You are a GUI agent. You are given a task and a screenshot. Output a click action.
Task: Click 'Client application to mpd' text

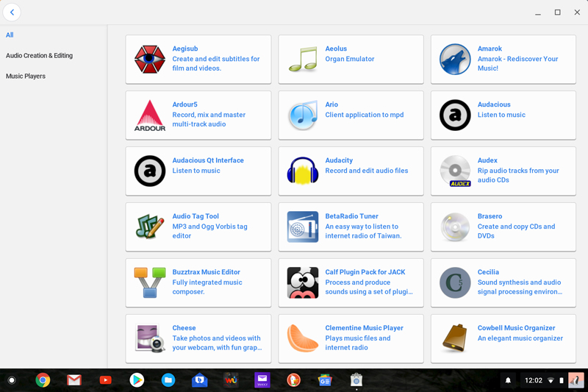[x=365, y=115]
